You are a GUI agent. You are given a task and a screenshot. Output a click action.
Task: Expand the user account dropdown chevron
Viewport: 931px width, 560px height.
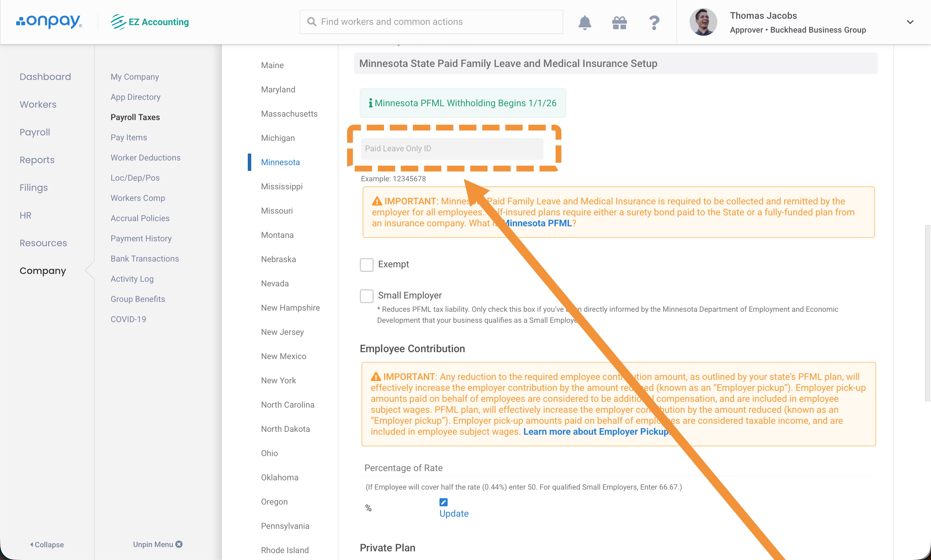pyautogui.click(x=910, y=22)
